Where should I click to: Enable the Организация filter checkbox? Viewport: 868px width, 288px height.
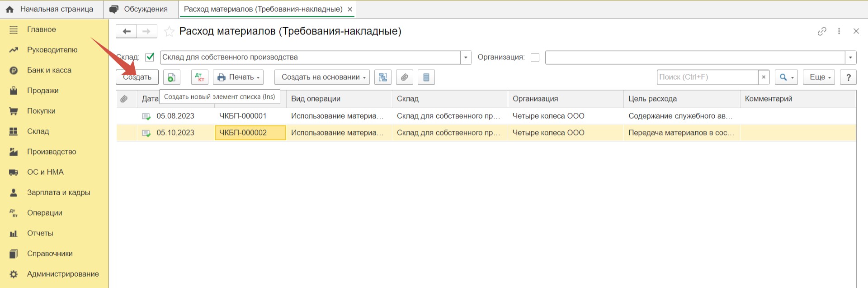[x=535, y=58]
